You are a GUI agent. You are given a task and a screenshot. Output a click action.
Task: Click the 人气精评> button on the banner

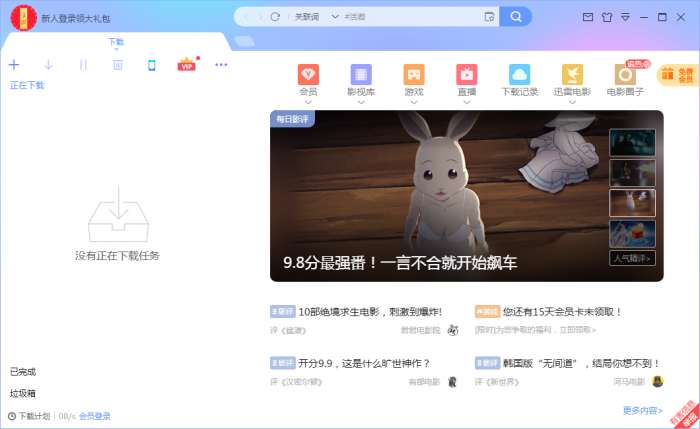coord(632,258)
